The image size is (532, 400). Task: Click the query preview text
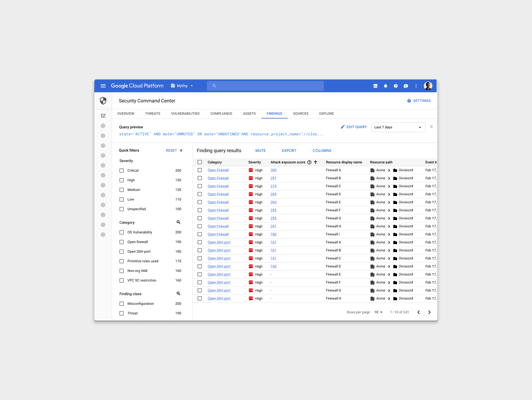tap(221, 134)
